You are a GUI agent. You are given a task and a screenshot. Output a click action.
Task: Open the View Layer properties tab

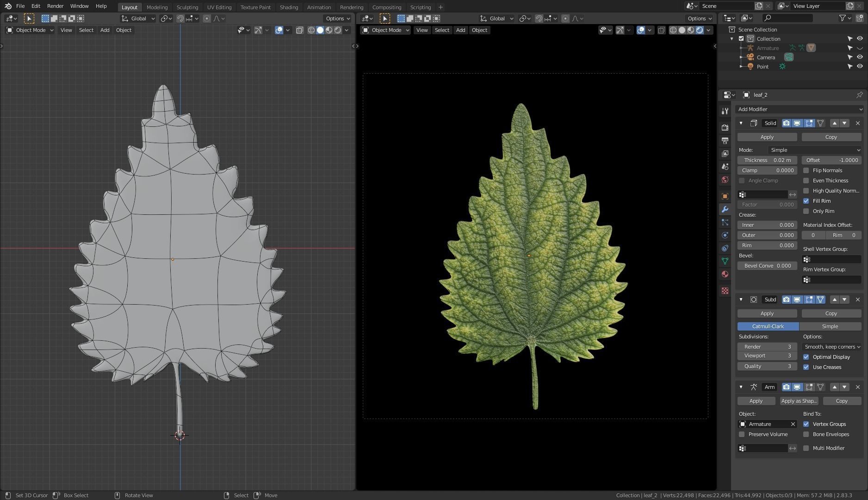(x=725, y=153)
